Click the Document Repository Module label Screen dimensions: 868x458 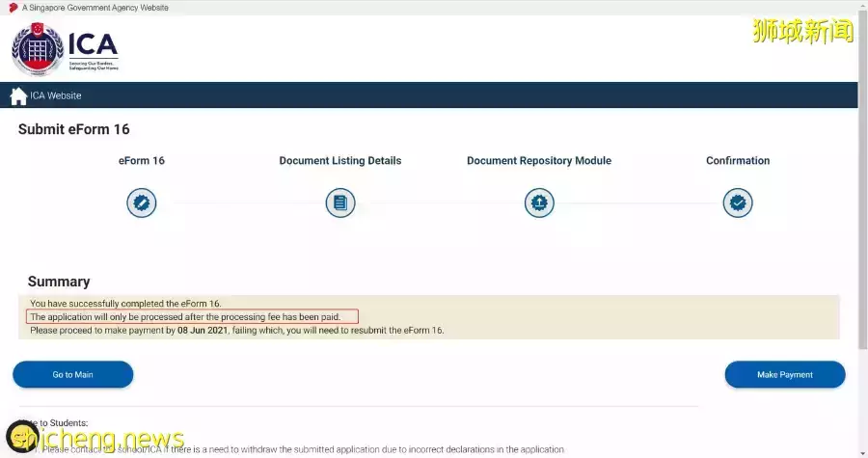(539, 160)
